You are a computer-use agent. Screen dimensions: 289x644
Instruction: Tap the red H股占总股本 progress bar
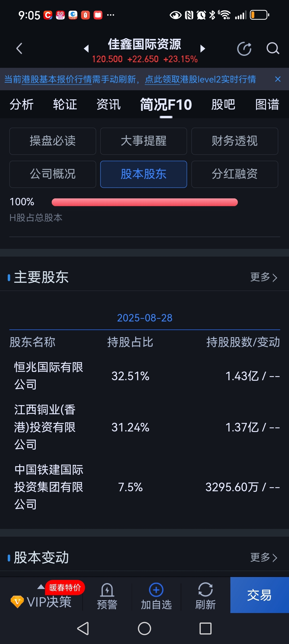pos(144,202)
